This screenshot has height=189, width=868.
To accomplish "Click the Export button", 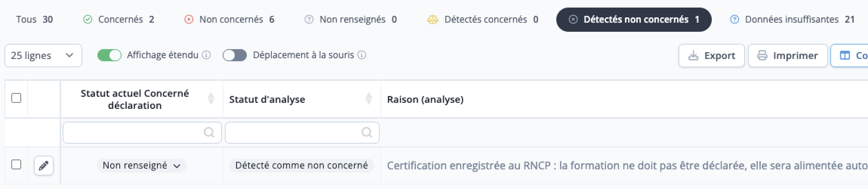I will tap(712, 56).
